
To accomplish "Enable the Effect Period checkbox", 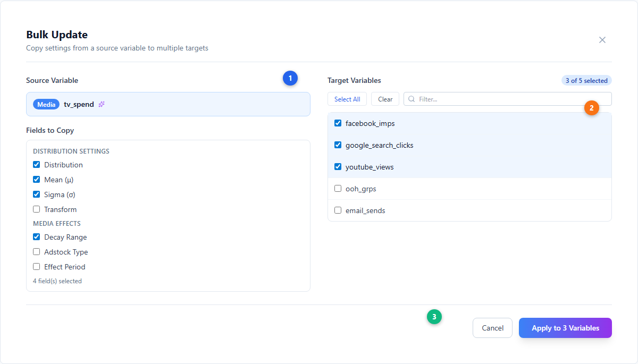I will point(37,267).
